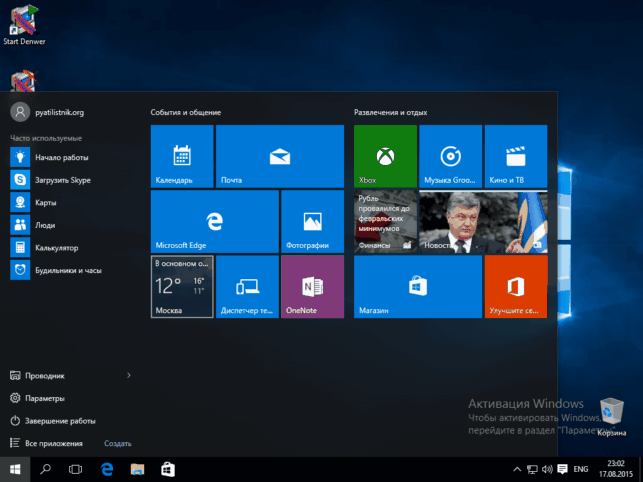Open the Calendar tile (Календарь)
The image size is (643, 482).
click(x=182, y=156)
